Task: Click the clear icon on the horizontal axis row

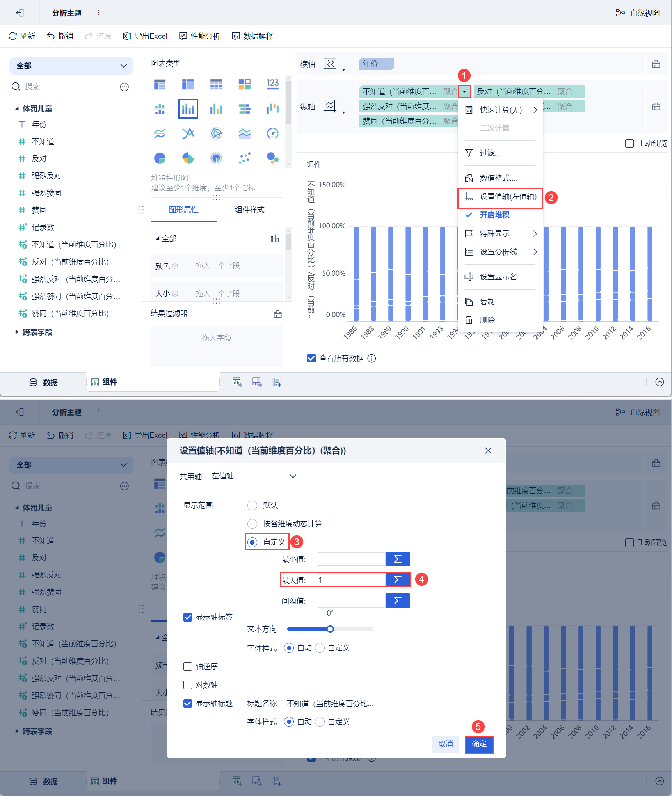Action: 656,64
